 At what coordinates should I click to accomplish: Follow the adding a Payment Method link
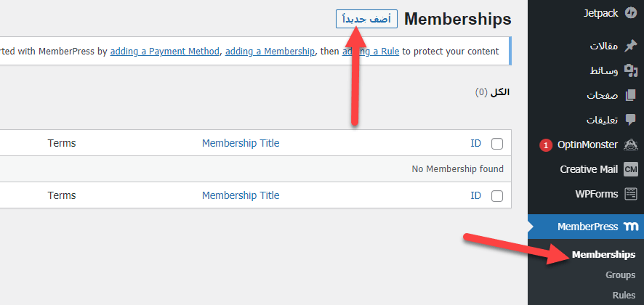pos(165,52)
